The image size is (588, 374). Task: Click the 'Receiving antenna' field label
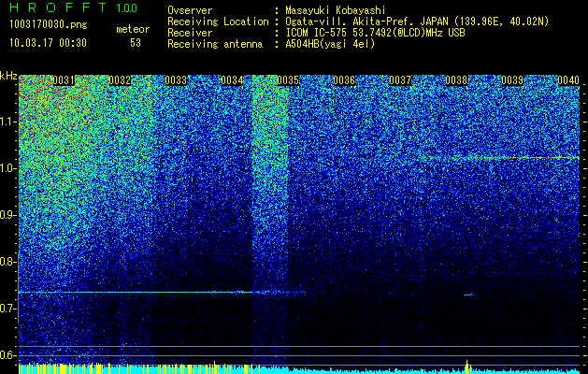tap(215, 44)
